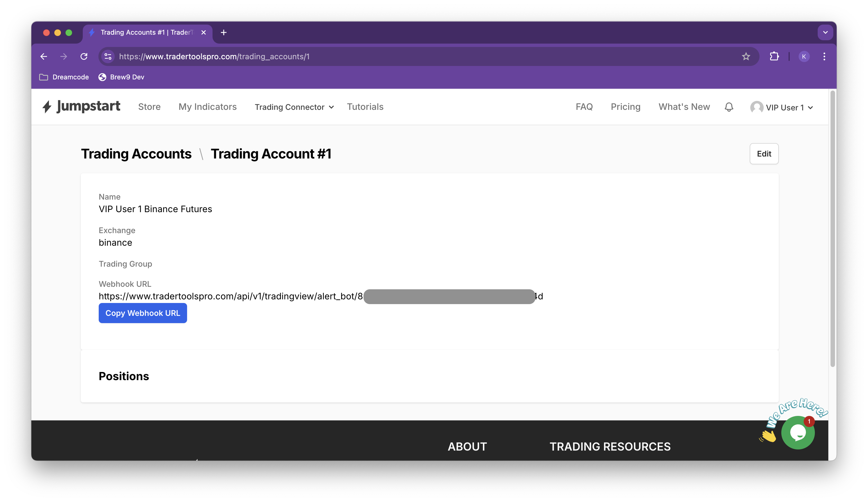This screenshot has width=868, height=502.
Task: Reload the current page
Action: [x=84, y=56]
